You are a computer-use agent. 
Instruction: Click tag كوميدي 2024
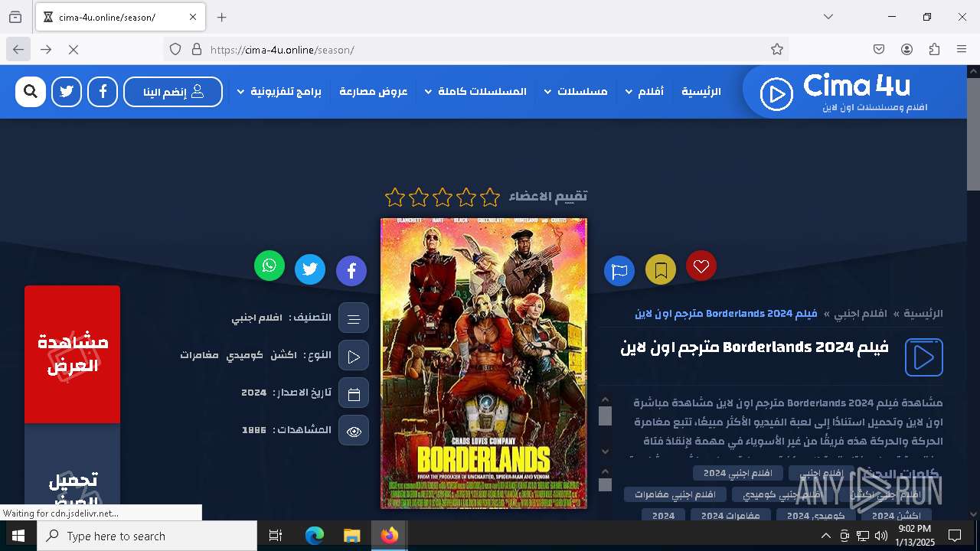click(815, 516)
